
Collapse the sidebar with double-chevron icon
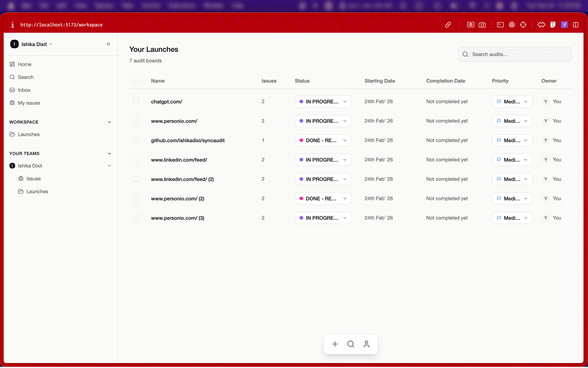(108, 44)
